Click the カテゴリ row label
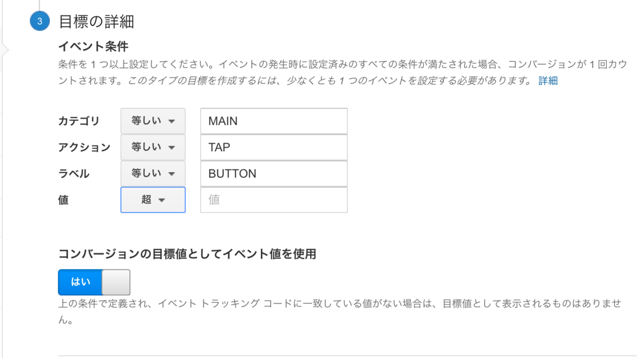 pyautogui.click(x=78, y=121)
